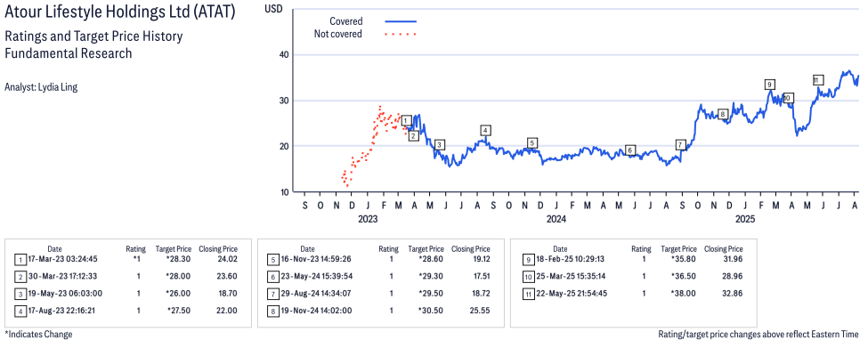Click the closing price 24.02
Screen dimensions: 868x340
(x=228, y=259)
